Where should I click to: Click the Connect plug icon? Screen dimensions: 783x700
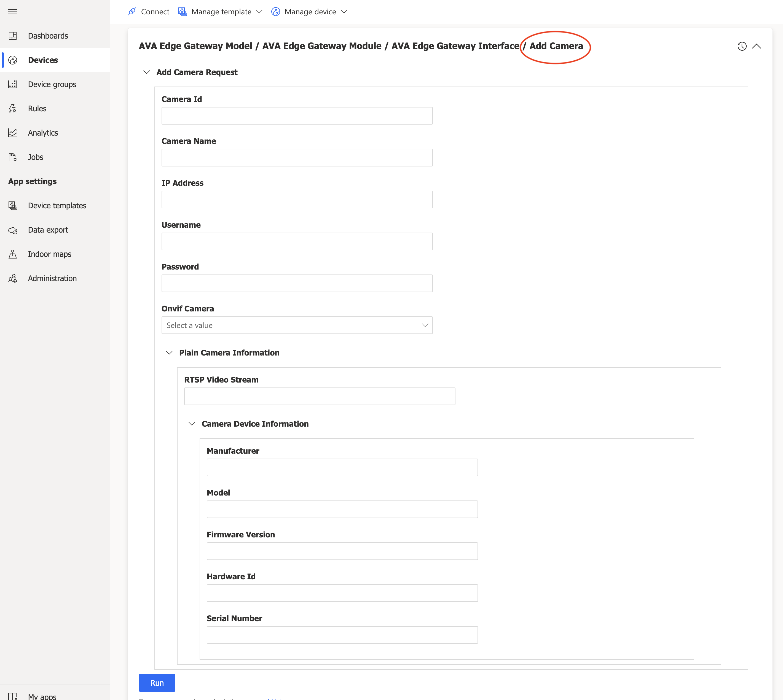tap(132, 12)
